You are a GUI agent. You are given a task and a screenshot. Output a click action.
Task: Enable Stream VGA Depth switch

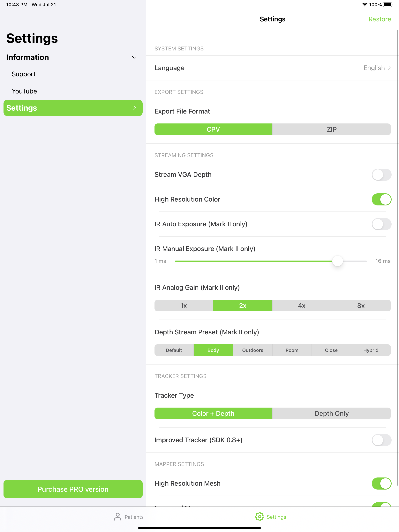pos(381,175)
